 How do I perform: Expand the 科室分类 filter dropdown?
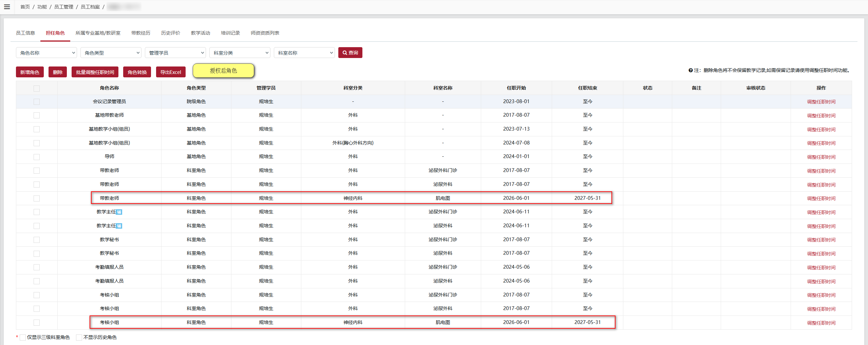pyautogui.click(x=240, y=53)
